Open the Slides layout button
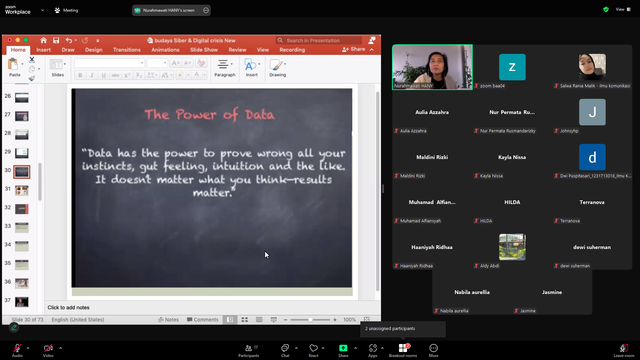The width and height of the screenshot is (640, 360). 58,67
